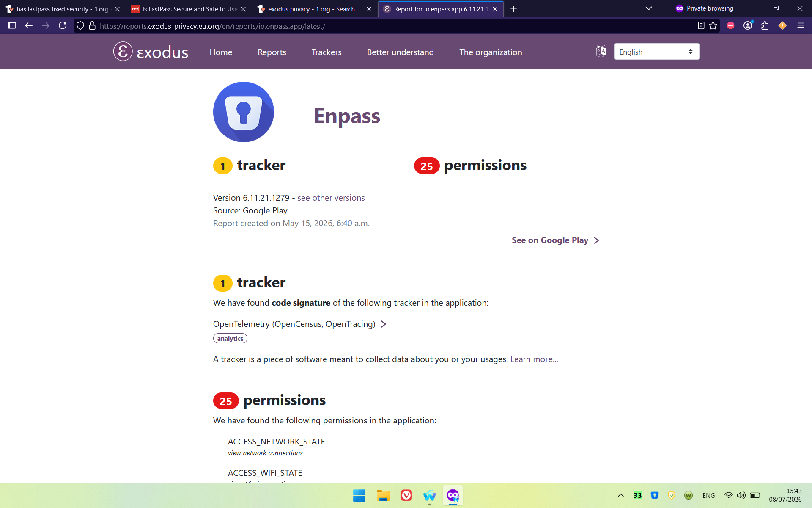The image size is (812, 508).
Task: Open the yellow security shield tray icon
Action: 671,495
